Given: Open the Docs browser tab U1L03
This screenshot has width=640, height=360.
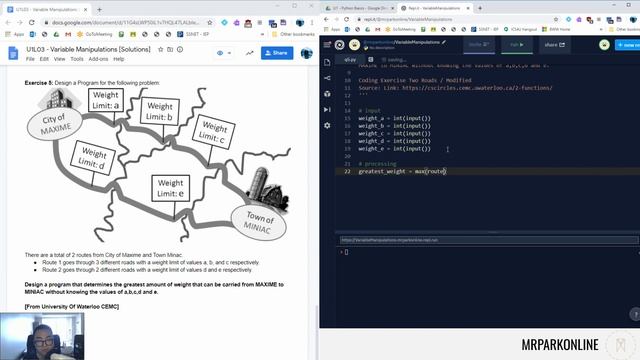Looking at the screenshot, I should tap(48, 9).
